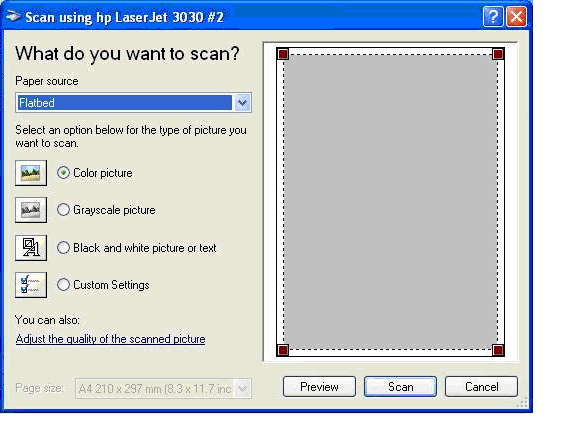Click the Preview button
Screen dimensions: 576x432
(319, 386)
